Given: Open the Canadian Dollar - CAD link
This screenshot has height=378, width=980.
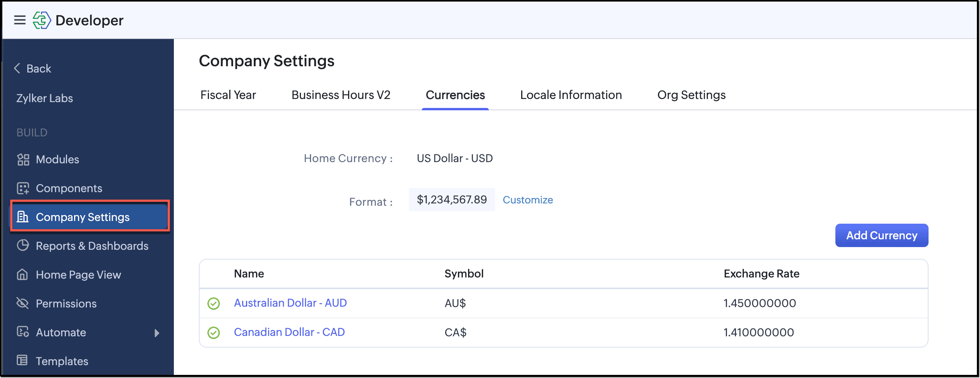Looking at the screenshot, I should [x=289, y=332].
